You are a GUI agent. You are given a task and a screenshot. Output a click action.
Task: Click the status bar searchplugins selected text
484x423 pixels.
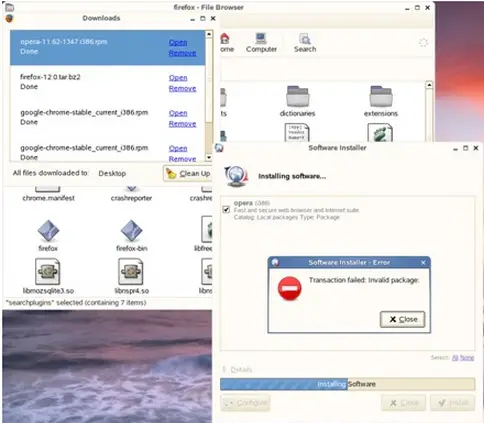coord(76,303)
